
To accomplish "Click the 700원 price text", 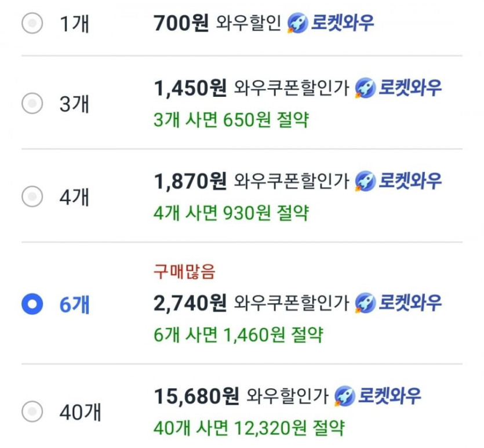I will coord(181,24).
